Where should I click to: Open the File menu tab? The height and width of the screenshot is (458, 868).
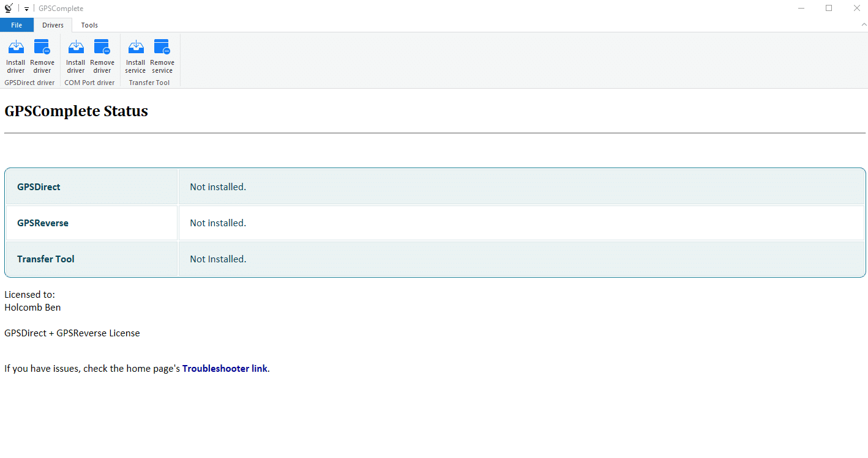pyautogui.click(x=17, y=25)
